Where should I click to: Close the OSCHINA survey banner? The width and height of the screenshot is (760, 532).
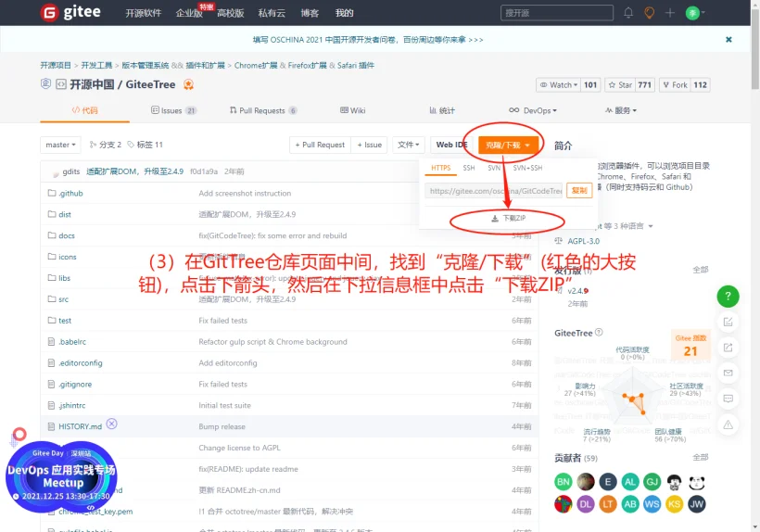(728, 40)
